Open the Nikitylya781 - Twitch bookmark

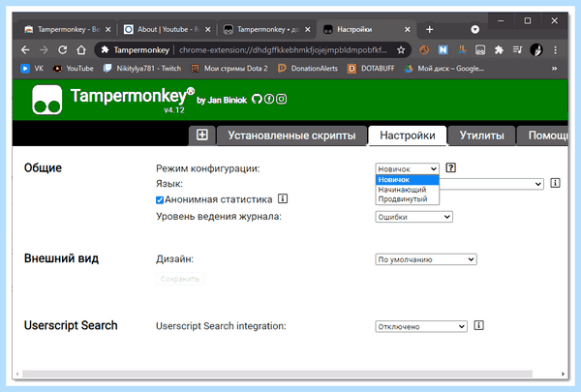click(142, 69)
